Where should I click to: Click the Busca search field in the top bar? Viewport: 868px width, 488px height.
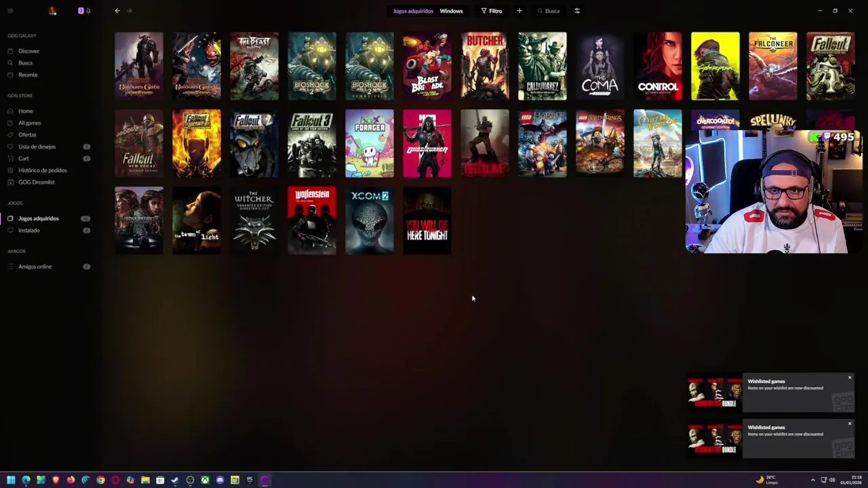click(549, 11)
